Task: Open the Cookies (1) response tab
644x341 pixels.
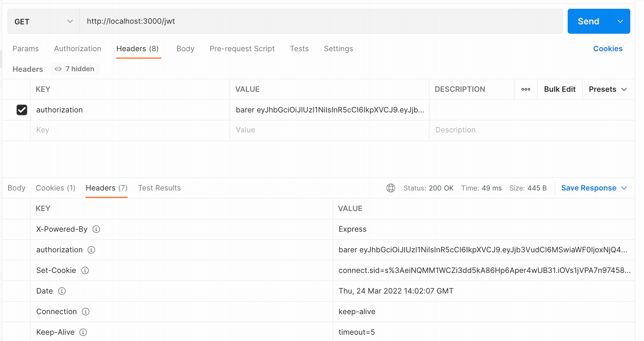Action: click(x=56, y=188)
